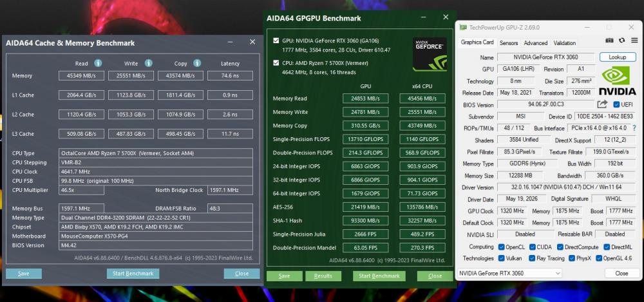Toggle the Vulkan checkbox
The image size is (644, 302).
tap(501, 258)
